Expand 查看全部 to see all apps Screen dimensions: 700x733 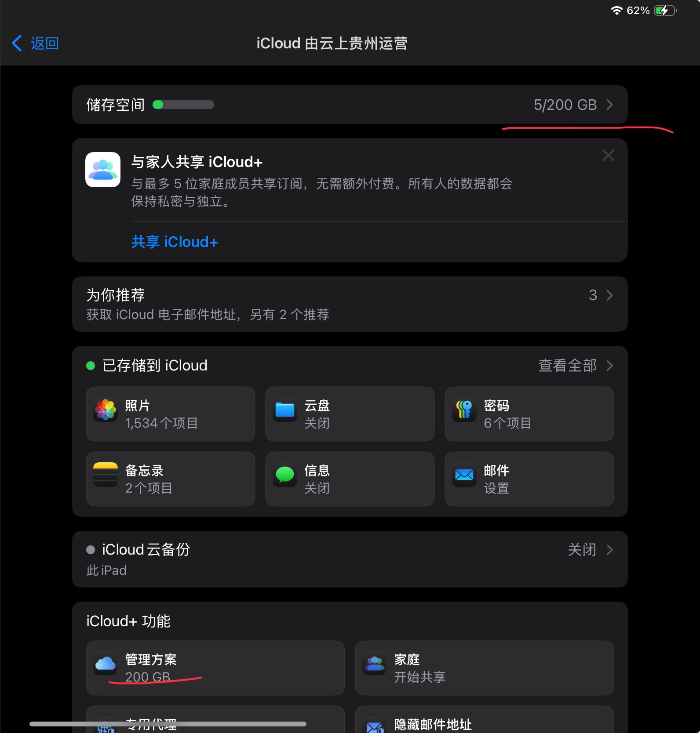click(576, 365)
